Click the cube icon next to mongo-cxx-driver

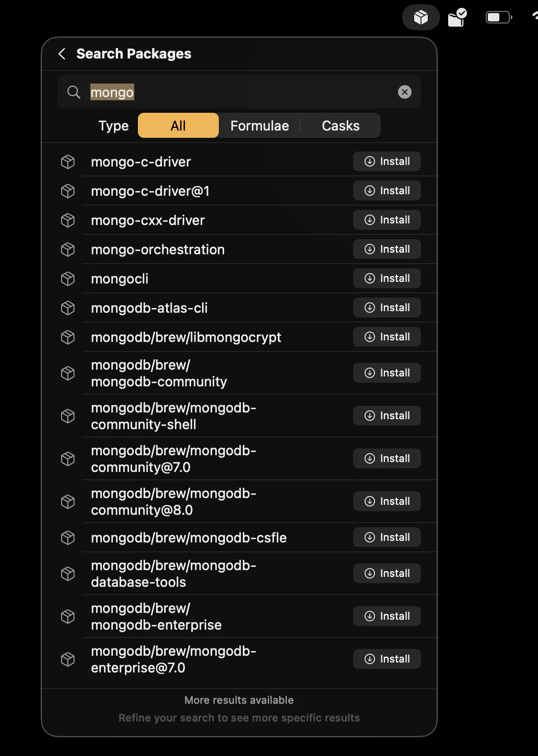(x=68, y=220)
